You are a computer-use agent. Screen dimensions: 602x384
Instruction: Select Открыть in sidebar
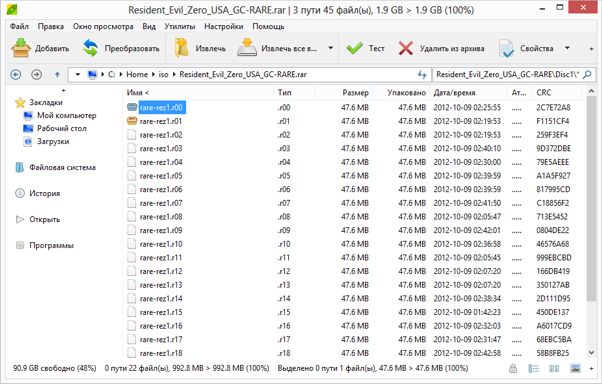(37, 219)
